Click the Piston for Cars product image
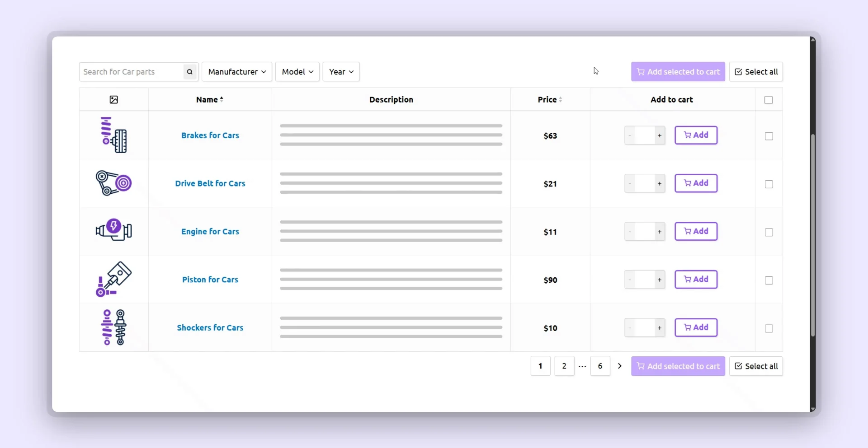Image resolution: width=868 pixels, height=448 pixels. click(x=114, y=279)
